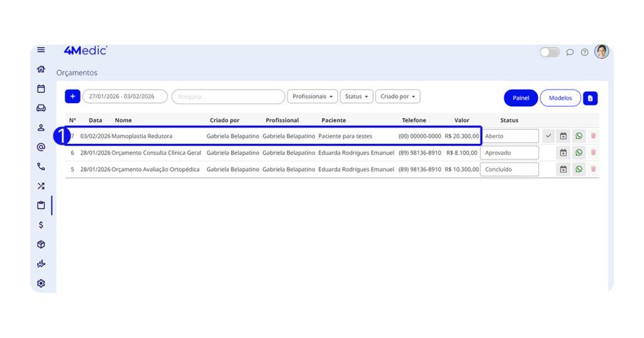This screenshot has height=338, width=644.
Task: Open settings gear in the sidebar
Action: 41,283
